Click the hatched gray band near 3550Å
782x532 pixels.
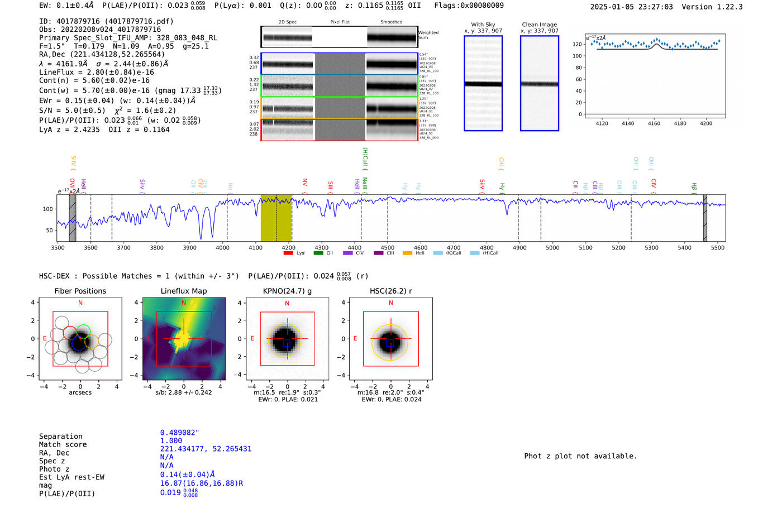point(72,218)
